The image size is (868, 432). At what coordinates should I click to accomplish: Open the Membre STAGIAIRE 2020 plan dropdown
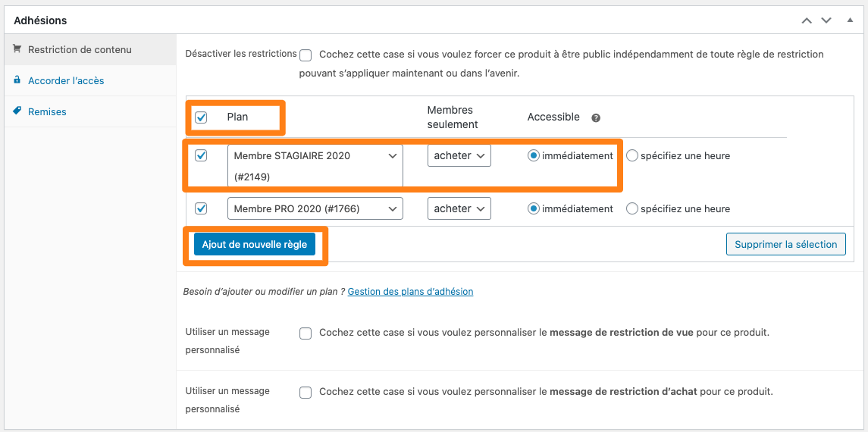pyautogui.click(x=315, y=166)
